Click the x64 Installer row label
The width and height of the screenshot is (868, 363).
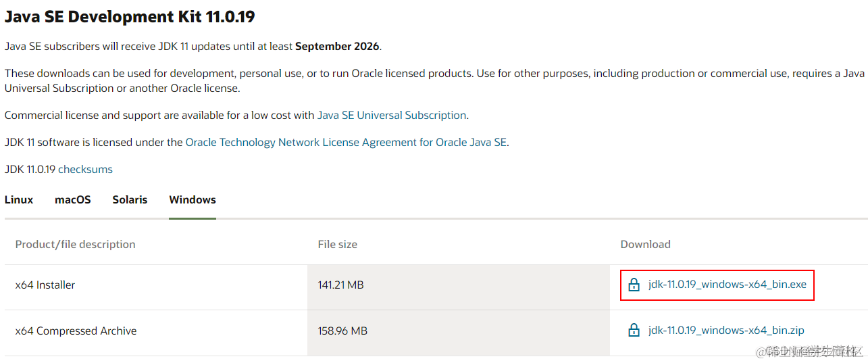[x=45, y=285]
